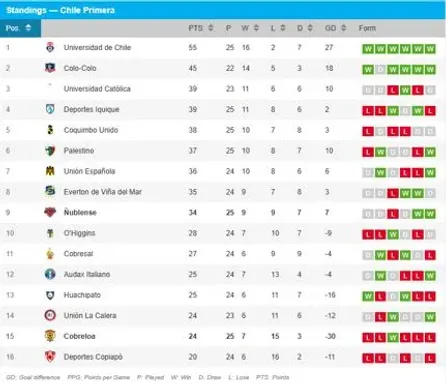Click the Deportes Iquique team badge

50,109
